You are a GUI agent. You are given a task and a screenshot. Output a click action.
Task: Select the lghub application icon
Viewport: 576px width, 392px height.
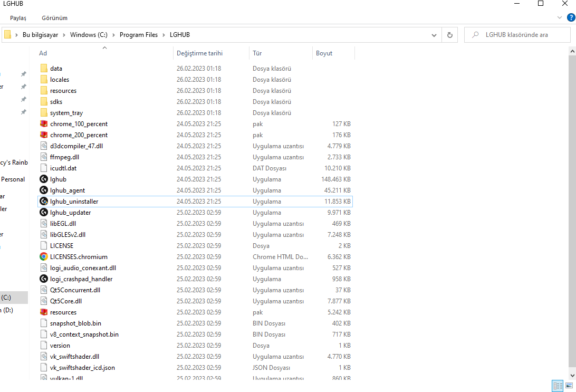coord(44,179)
